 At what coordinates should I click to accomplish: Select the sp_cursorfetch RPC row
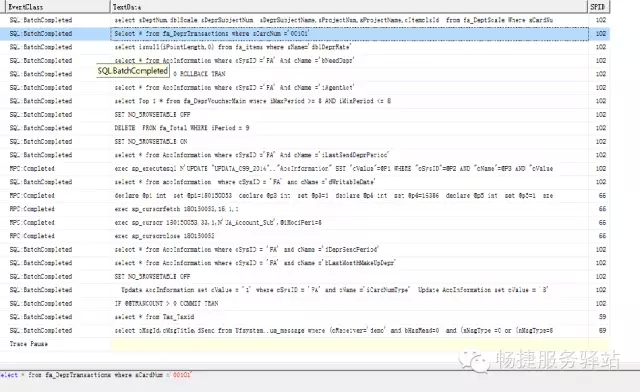coord(305,209)
